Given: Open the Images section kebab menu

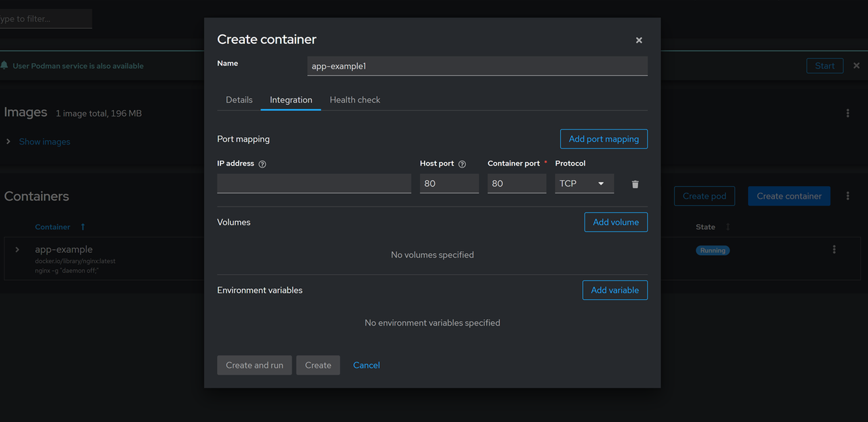Looking at the screenshot, I should [x=848, y=113].
